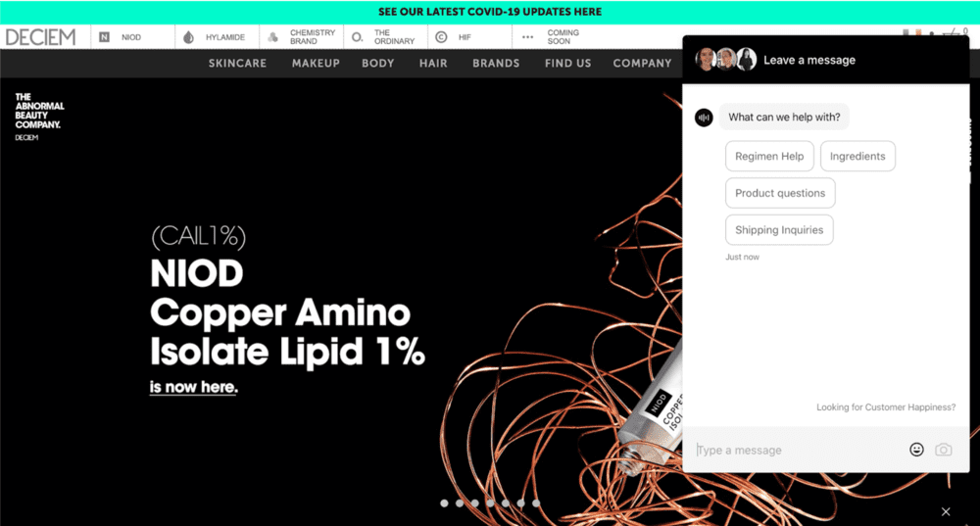Image resolution: width=980 pixels, height=526 pixels.
Task: Open the COMPANY menu
Action: [642, 63]
